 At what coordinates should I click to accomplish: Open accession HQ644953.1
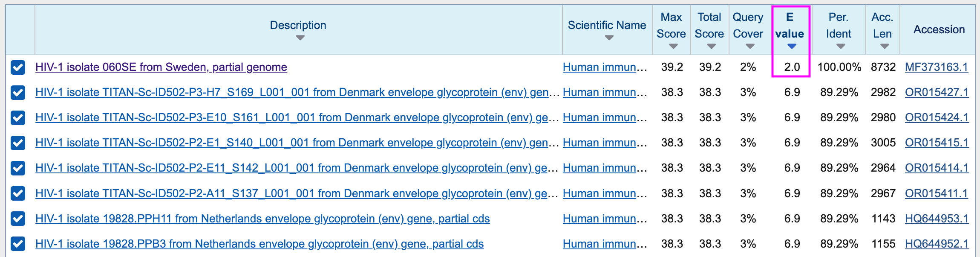click(937, 219)
